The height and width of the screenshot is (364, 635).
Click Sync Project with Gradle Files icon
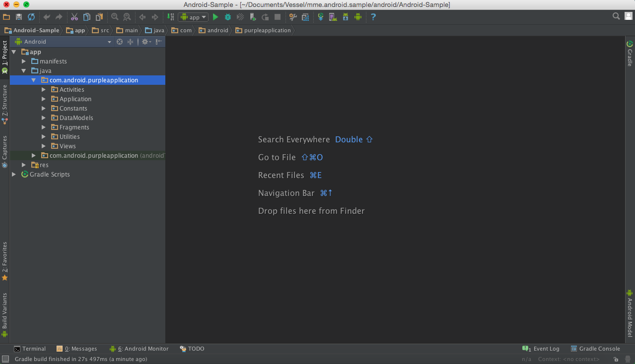click(x=321, y=17)
